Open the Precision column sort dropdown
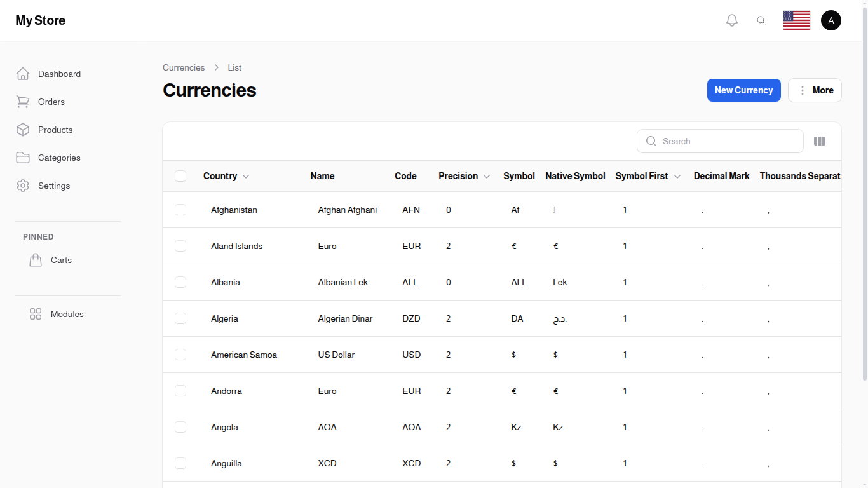The width and height of the screenshot is (868, 488). point(487,176)
